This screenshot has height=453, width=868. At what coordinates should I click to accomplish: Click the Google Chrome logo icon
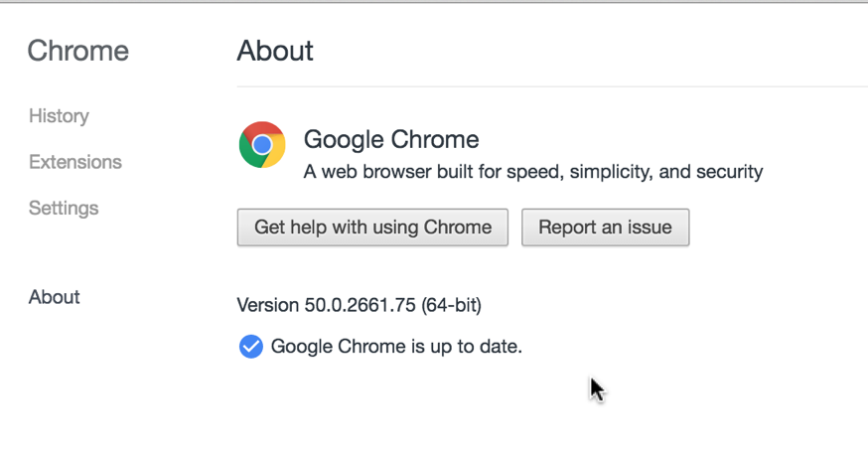[x=262, y=145]
